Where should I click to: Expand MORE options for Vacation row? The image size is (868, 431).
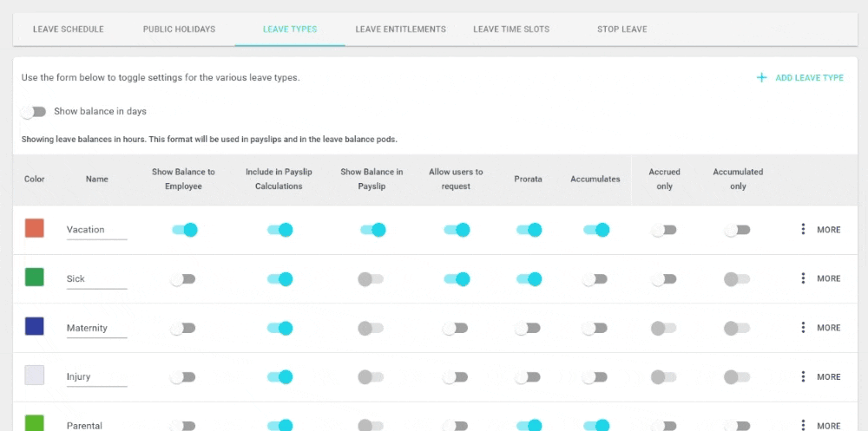coord(829,230)
